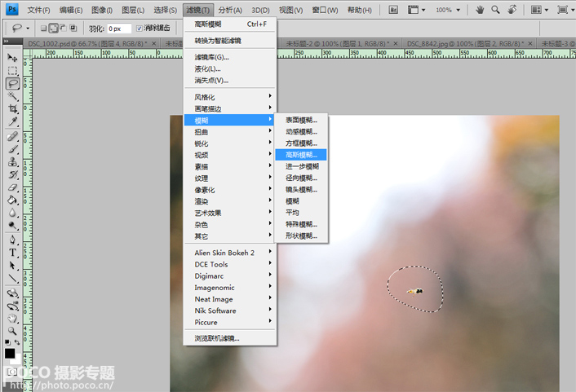Choose Add to Selection mode button

54,28
